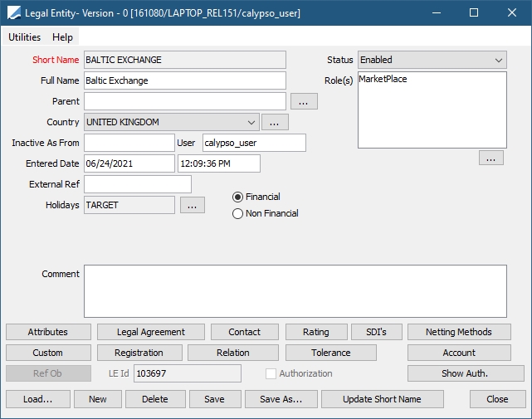Image resolution: width=532 pixels, height=419 pixels.
Task: Save the legal entity
Action: [x=215, y=399]
